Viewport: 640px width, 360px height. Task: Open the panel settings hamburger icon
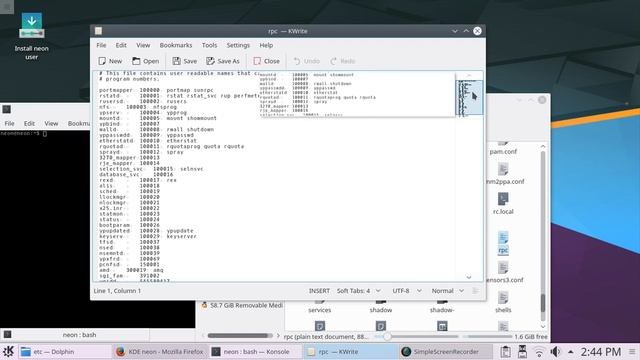pos(632,351)
